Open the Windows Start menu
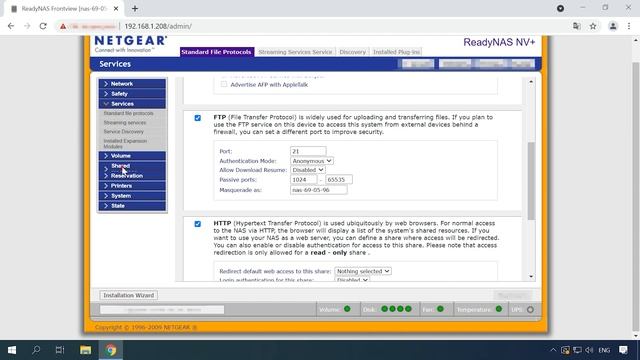 click(12, 350)
